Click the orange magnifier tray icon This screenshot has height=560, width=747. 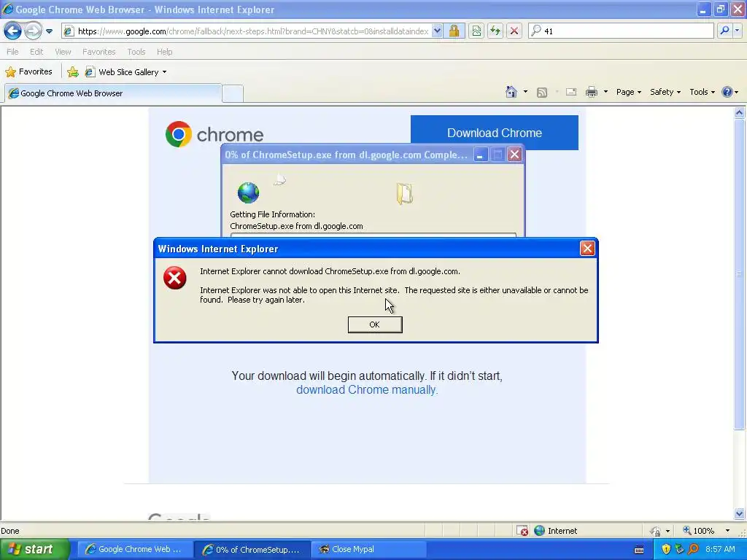[693, 550]
